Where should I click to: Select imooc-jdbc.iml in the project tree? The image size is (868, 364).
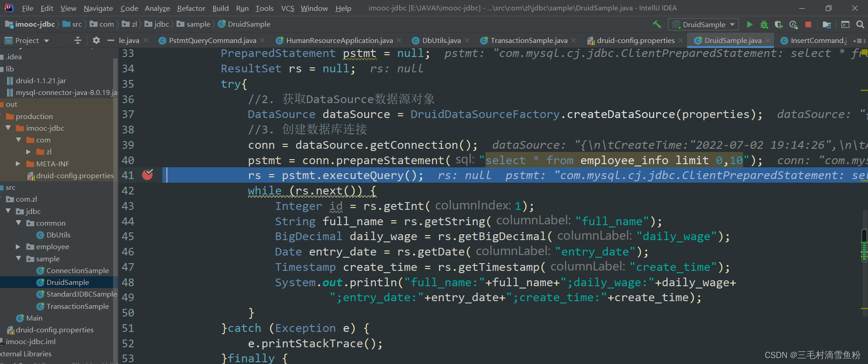pyautogui.click(x=30, y=341)
